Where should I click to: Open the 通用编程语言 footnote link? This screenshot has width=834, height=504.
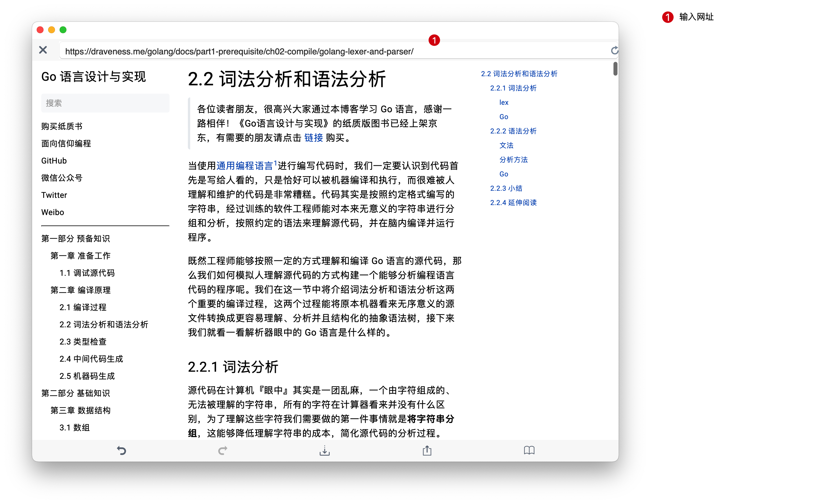pyautogui.click(x=245, y=166)
